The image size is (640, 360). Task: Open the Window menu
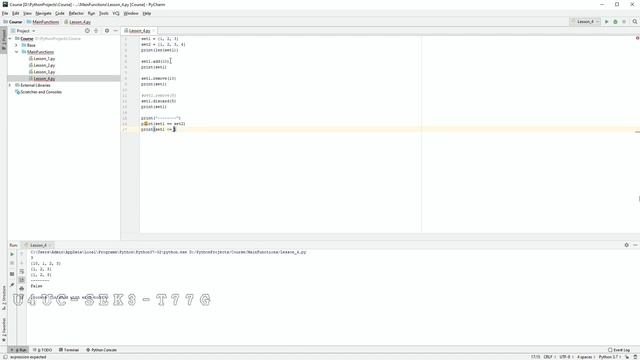click(131, 13)
